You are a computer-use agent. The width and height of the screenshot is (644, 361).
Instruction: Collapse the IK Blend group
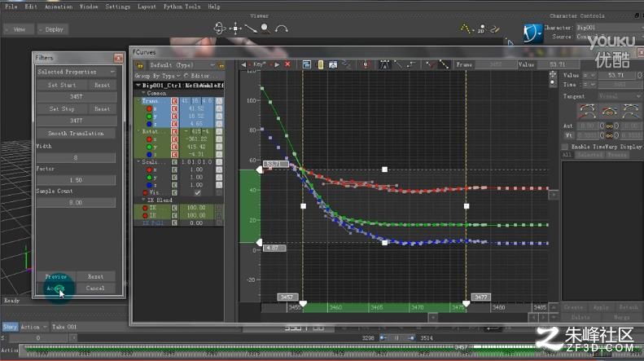pos(143,200)
